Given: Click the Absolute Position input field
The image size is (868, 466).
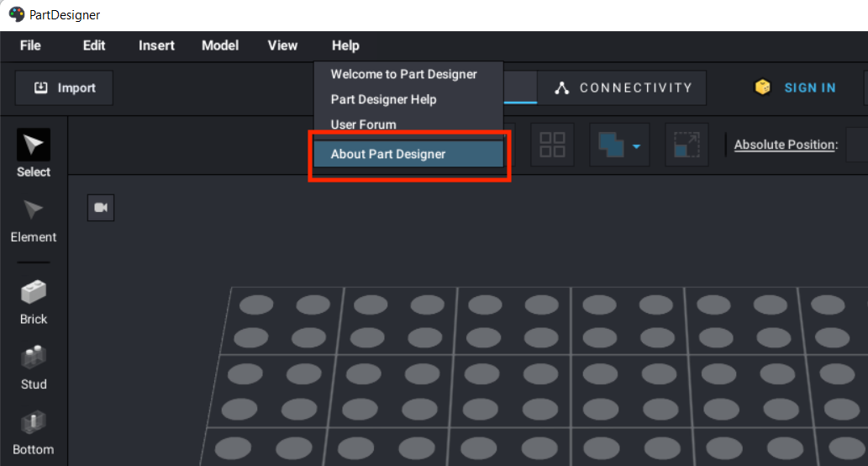Looking at the screenshot, I should tap(857, 145).
